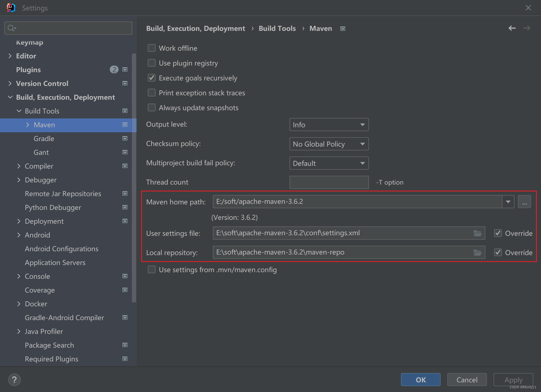Click the Apply button
The height and width of the screenshot is (392, 541).
513,380
